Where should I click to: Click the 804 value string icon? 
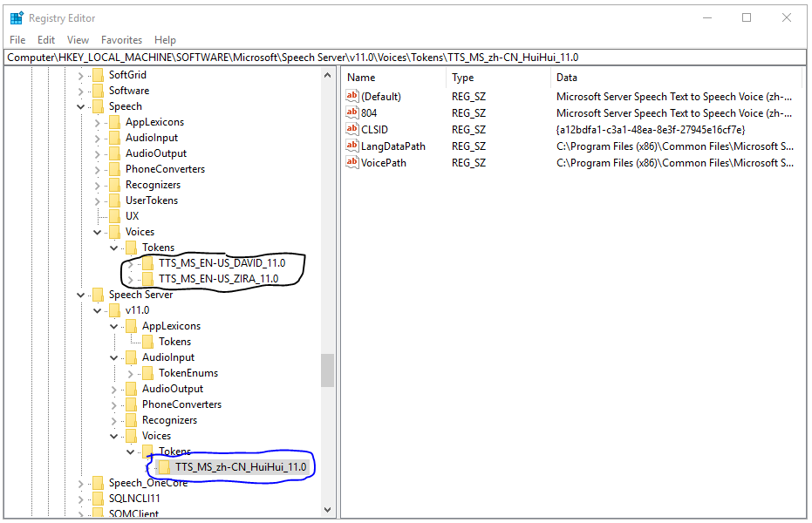coord(352,112)
